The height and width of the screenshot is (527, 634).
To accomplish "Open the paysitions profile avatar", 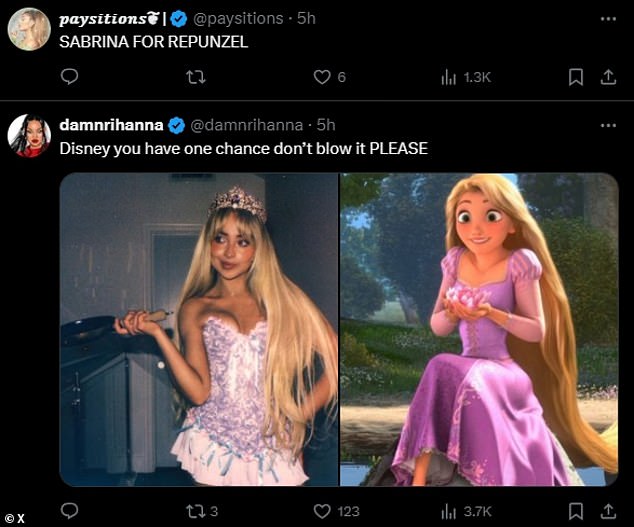I will pyautogui.click(x=29, y=29).
